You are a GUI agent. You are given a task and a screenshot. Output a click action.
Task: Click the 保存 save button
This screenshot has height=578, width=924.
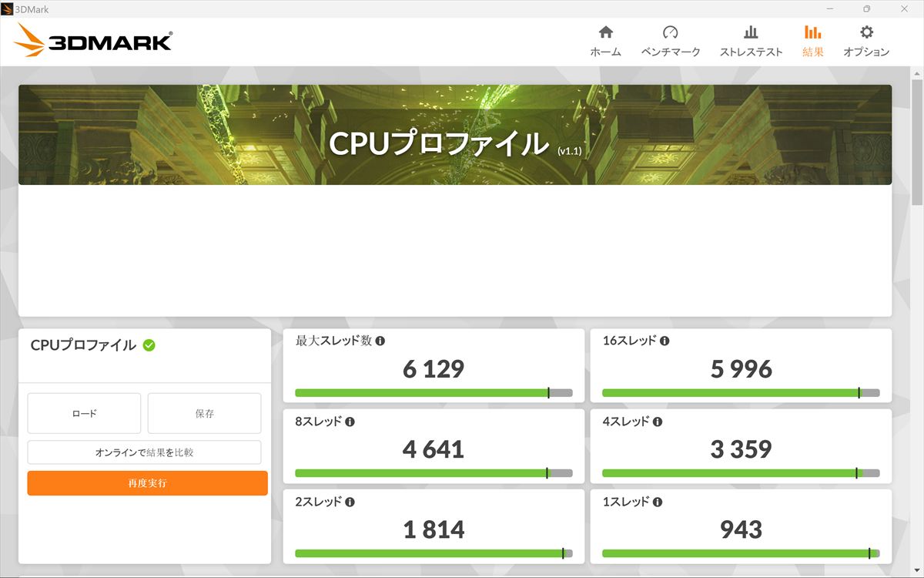(x=205, y=413)
